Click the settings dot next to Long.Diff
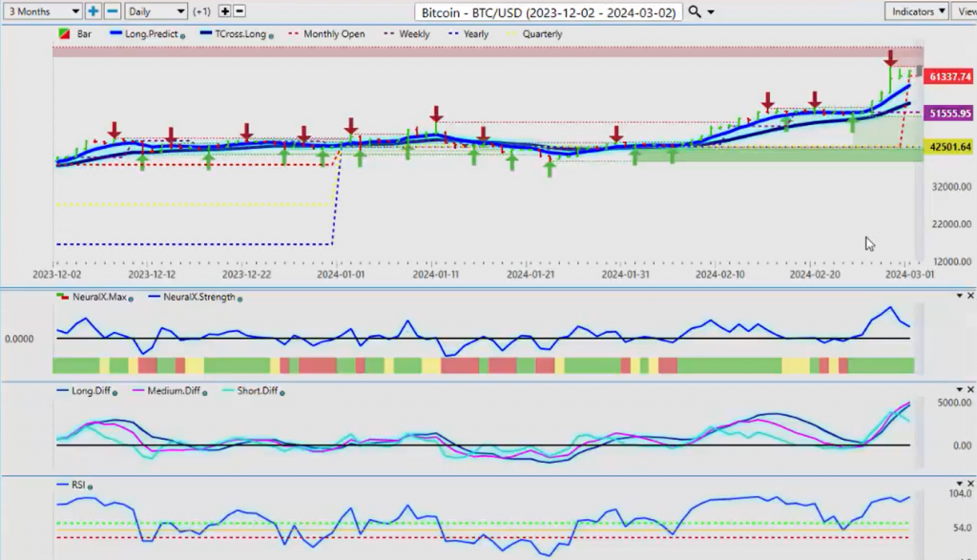This screenshot has height=560, width=977. [114, 392]
